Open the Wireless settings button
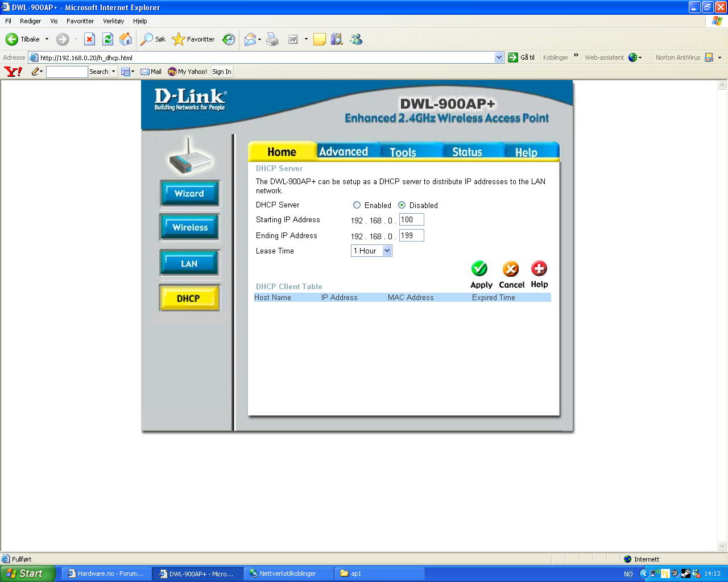Image resolution: width=728 pixels, height=582 pixels. tap(189, 227)
